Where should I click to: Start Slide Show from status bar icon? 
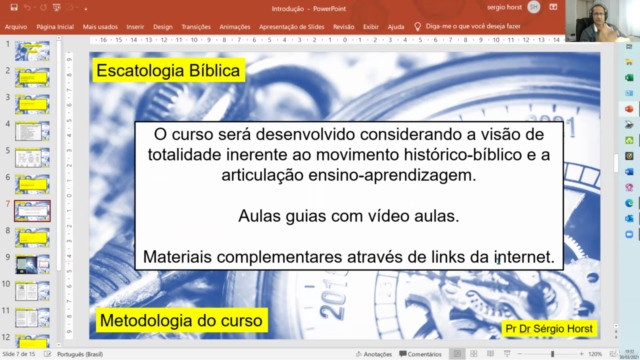click(x=507, y=354)
